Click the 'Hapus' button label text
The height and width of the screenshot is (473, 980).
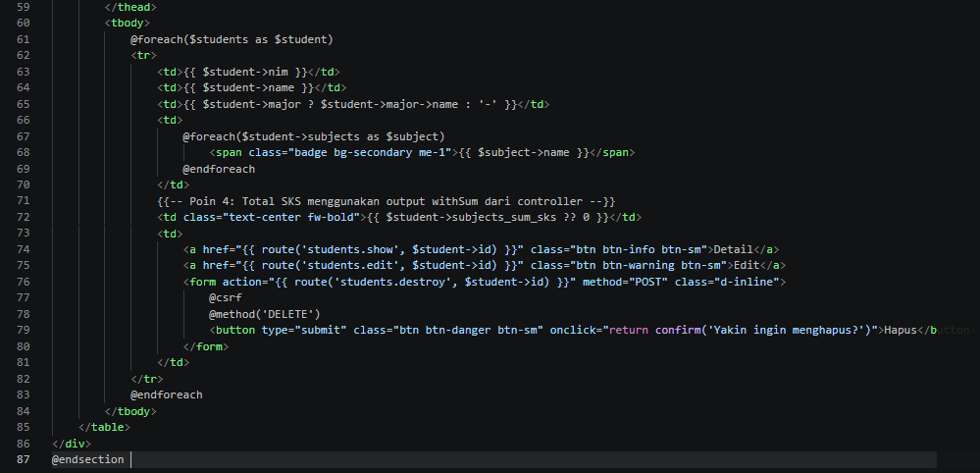(x=900, y=331)
